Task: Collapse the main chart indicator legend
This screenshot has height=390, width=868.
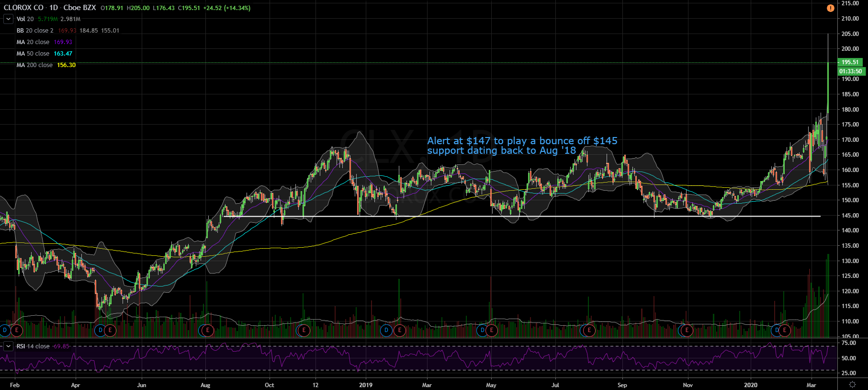Action: [8, 19]
